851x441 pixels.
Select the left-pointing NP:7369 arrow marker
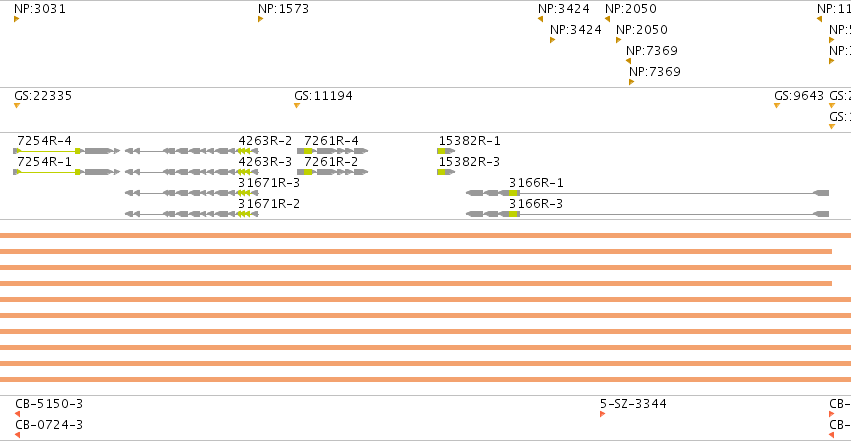(628, 61)
